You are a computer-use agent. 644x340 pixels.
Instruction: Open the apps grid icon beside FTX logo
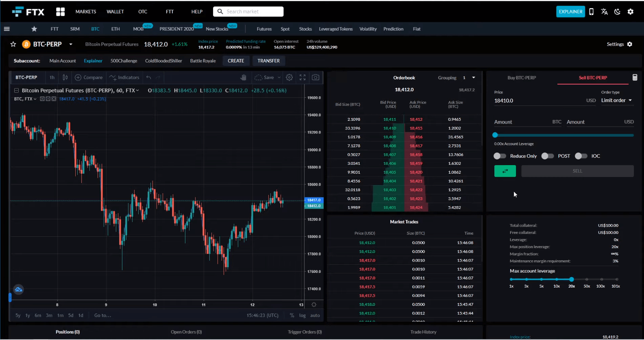[x=61, y=12]
